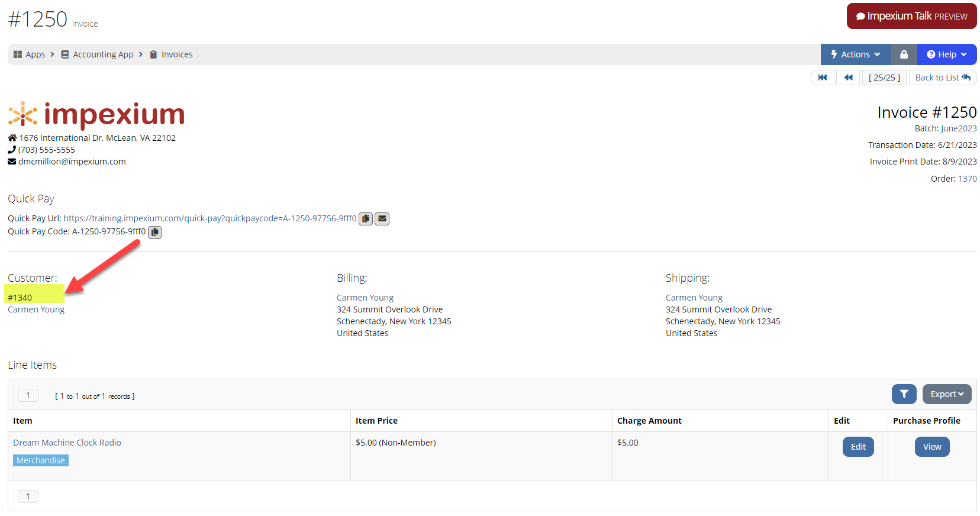Screen dimensions: 980x516
Task: Click the Apps grid icon
Action: [x=18, y=54]
